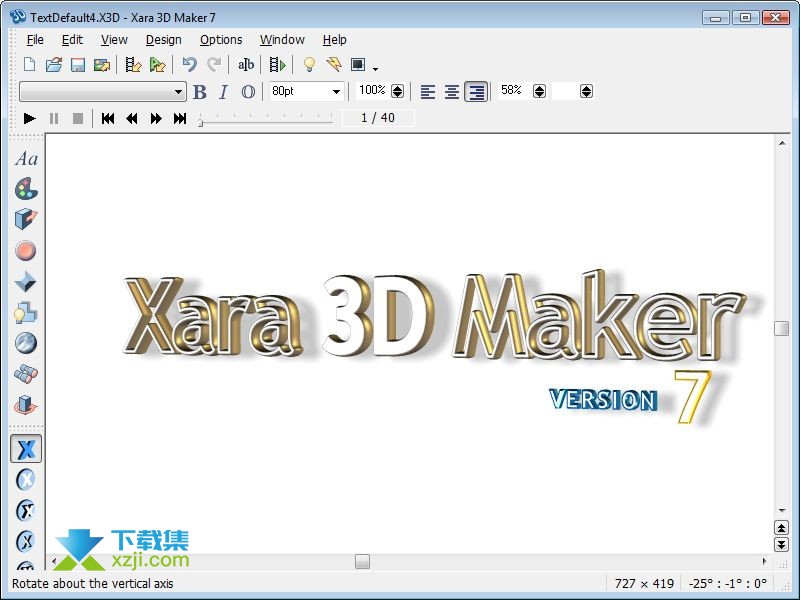Toggle Bold text formatting
Viewport: 800px width, 600px height.
tap(199, 92)
